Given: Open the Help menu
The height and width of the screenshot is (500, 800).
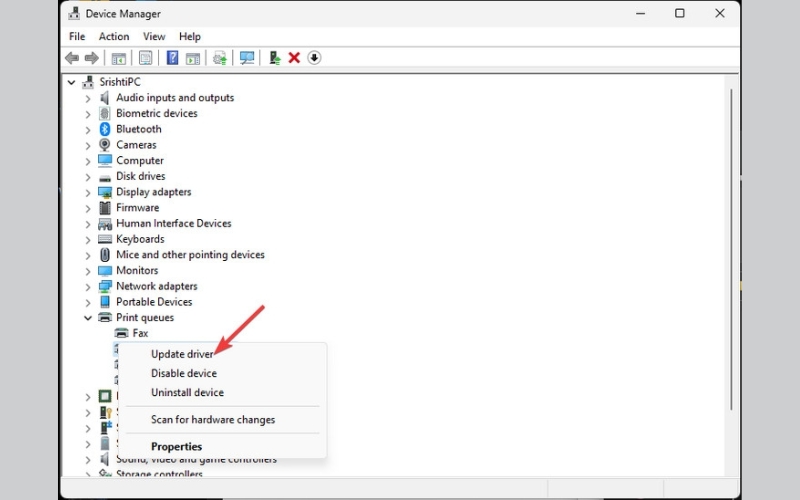Looking at the screenshot, I should pos(190,36).
